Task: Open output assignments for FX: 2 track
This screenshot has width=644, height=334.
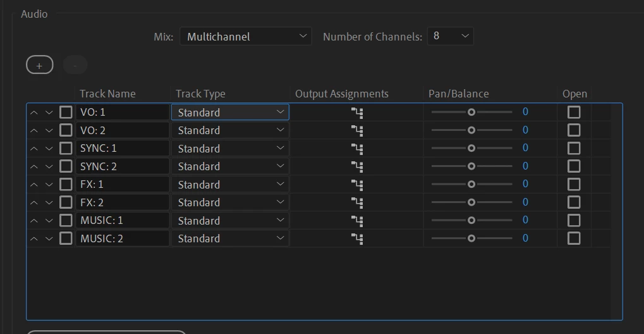Action: click(x=357, y=203)
